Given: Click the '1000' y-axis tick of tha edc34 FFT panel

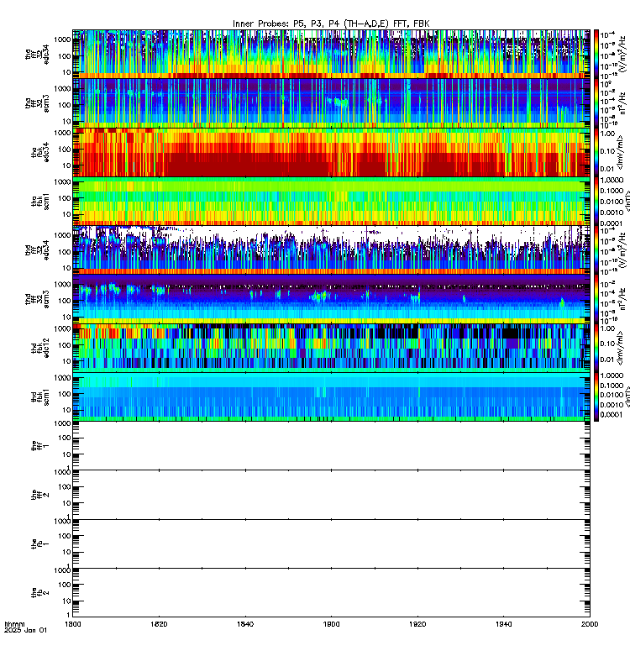Looking at the screenshot, I should coord(62,39).
